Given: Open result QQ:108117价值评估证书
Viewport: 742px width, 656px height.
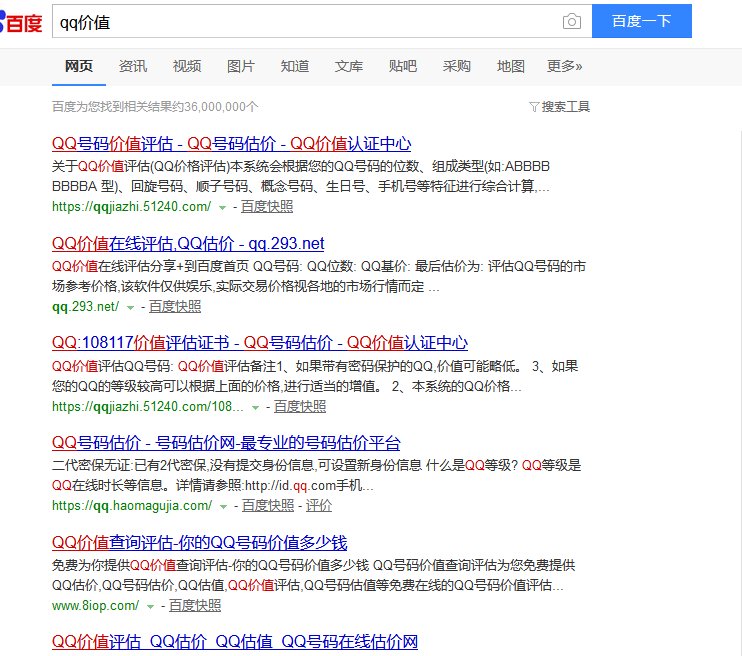Looking at the screenshot, I should pos(260,343).
